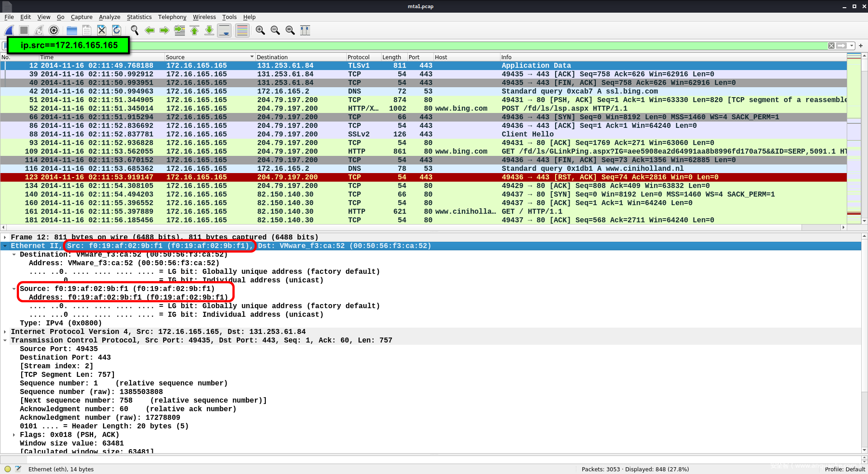Open the display filter history dropdown

pos(852,46)
